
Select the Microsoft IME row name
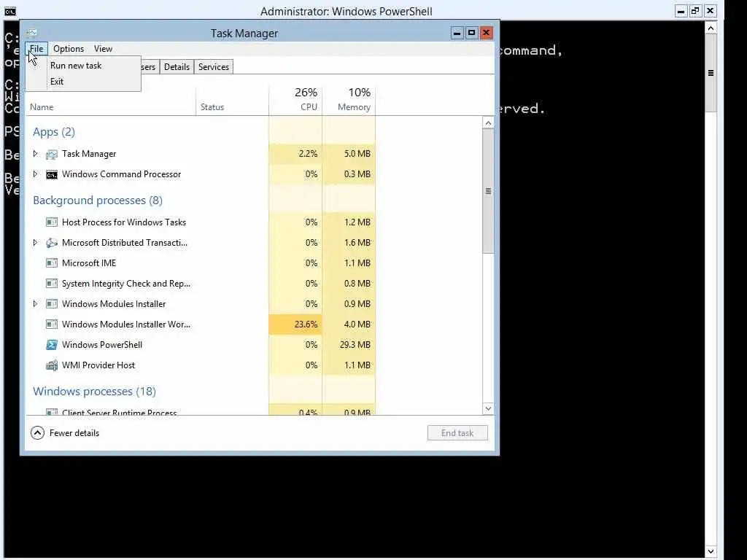click(x=89, y=262)
